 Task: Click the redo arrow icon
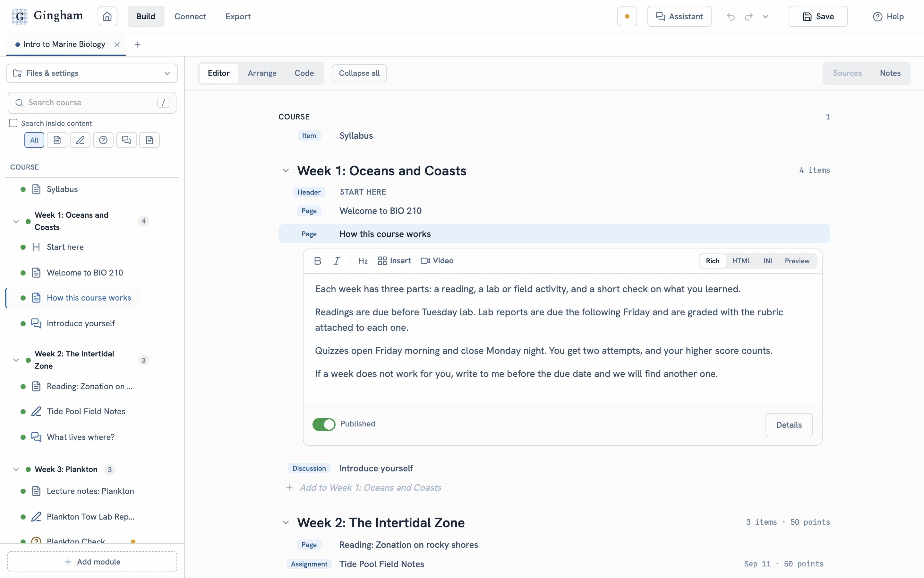pyautogui.click(x=749, y=16)
